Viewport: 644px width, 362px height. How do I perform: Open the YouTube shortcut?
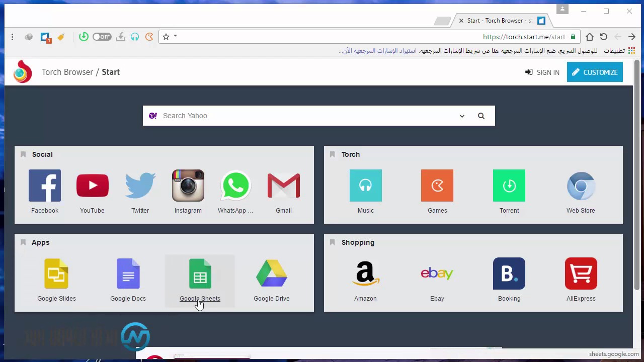pyautogui.click(x=92, y=192)
